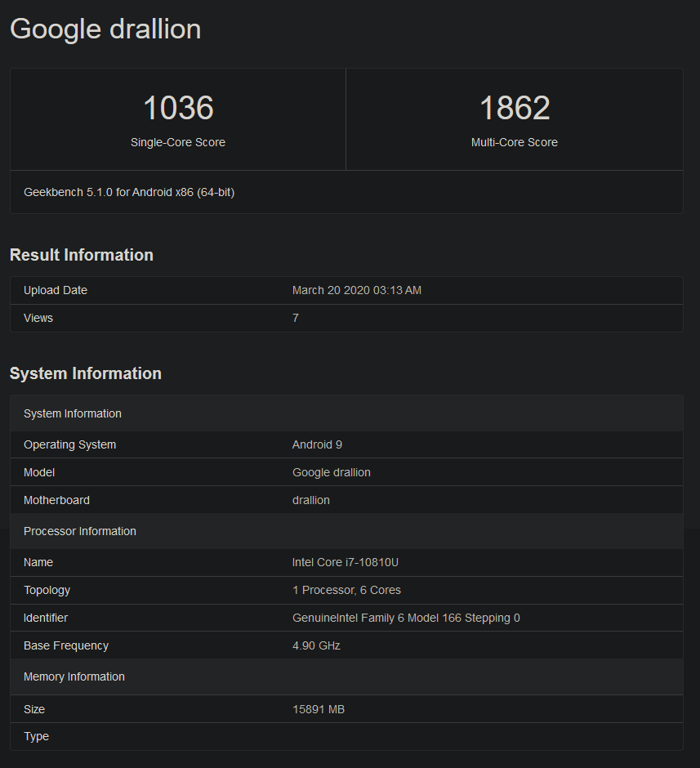
Task: Click the bold System Information heading
Action: 86,373
